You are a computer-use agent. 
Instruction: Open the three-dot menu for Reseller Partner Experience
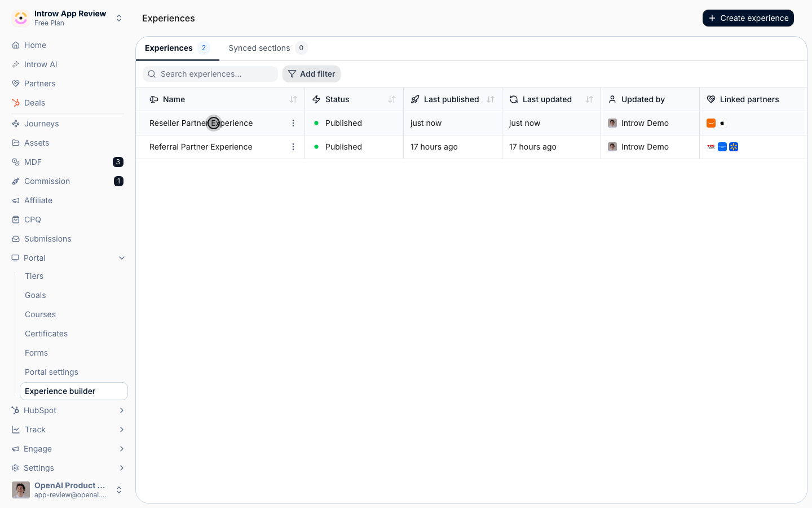(293, 123)
